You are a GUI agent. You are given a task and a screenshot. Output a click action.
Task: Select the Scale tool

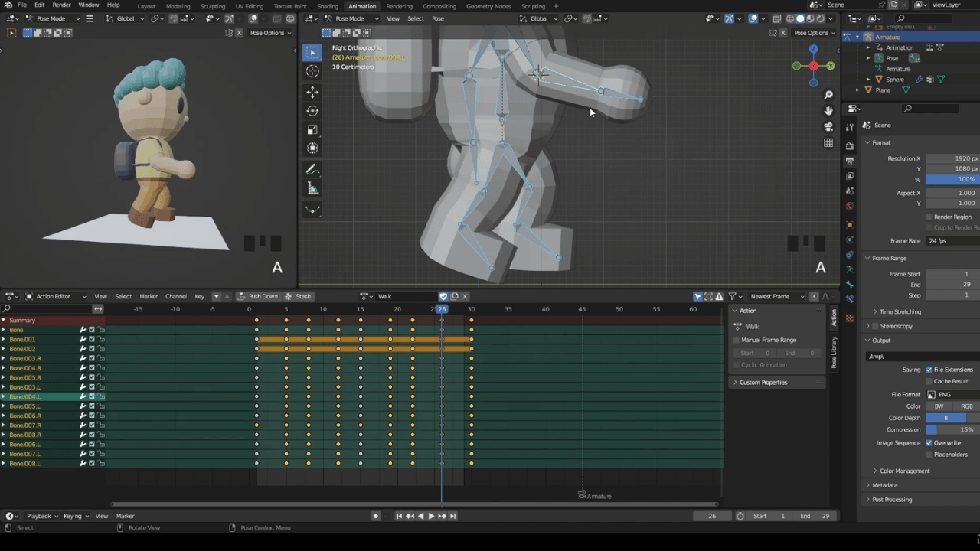312,130
